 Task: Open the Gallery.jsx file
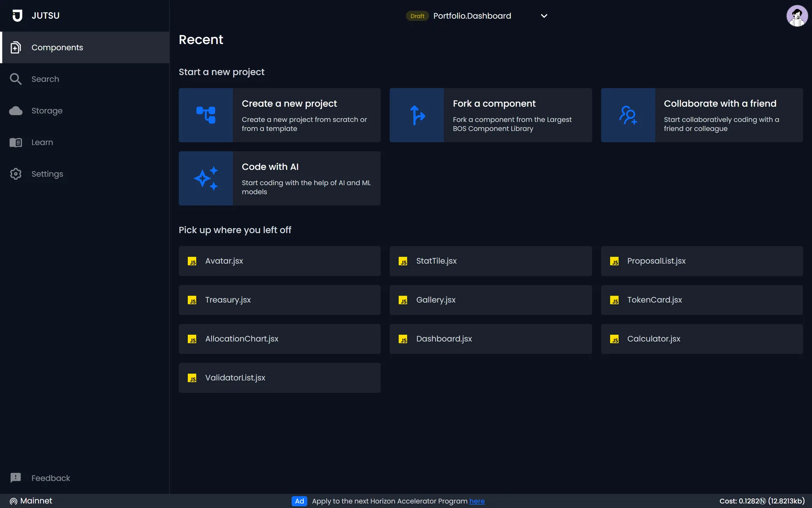tap(491, 300)
